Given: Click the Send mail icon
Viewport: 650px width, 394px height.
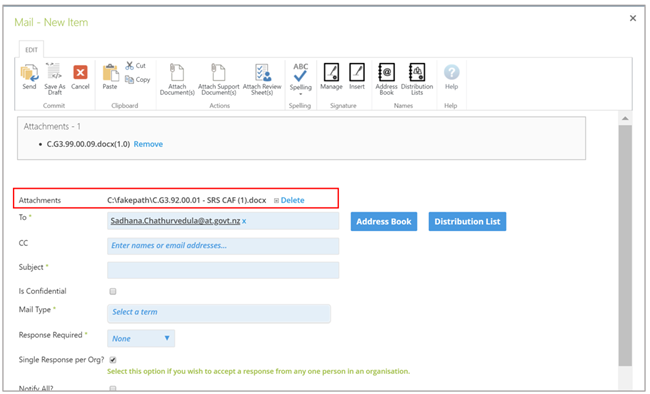Looking at the screenshot, I should [x=29, y=76].
